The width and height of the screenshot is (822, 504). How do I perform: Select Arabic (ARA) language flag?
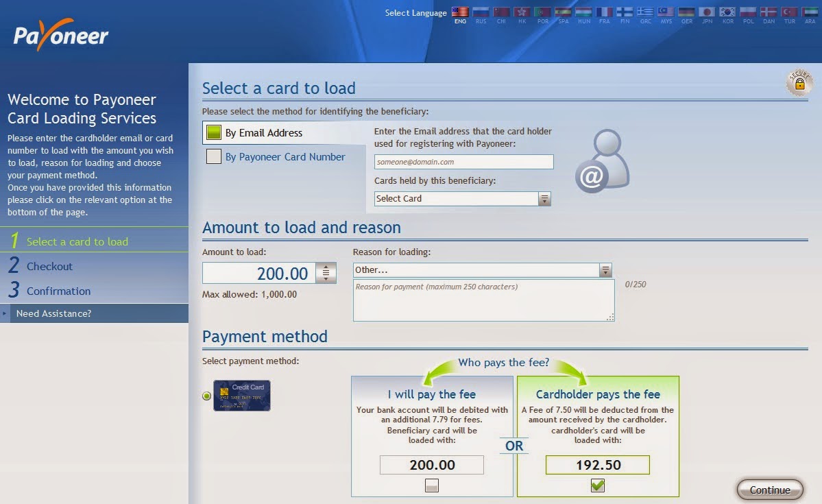pos(810,12)
